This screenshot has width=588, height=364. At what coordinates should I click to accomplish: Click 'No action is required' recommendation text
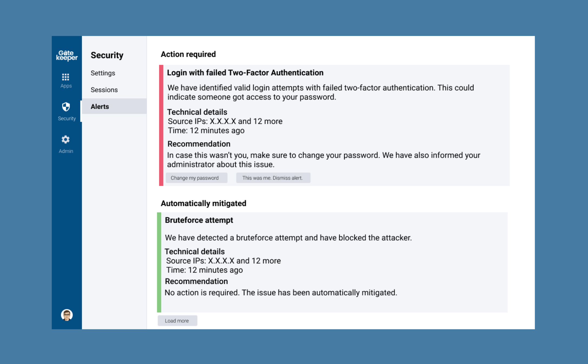[281, 293]
